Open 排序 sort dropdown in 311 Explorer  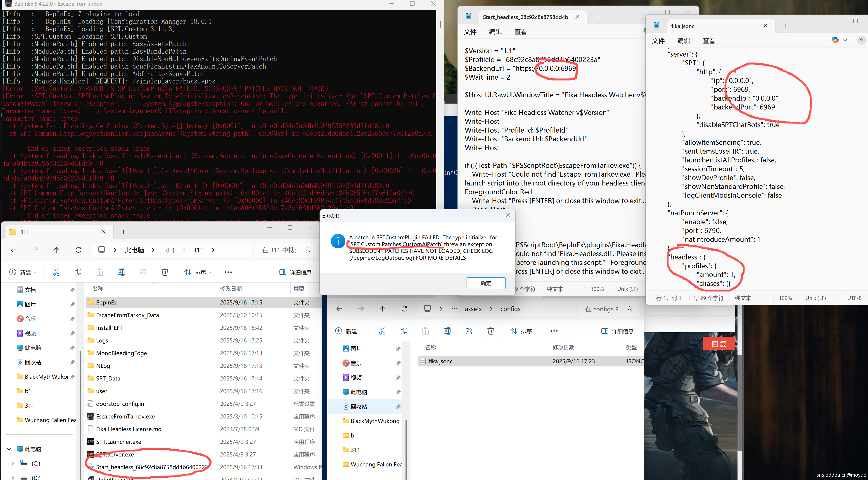pyautogui.click(x=198, y=272)
